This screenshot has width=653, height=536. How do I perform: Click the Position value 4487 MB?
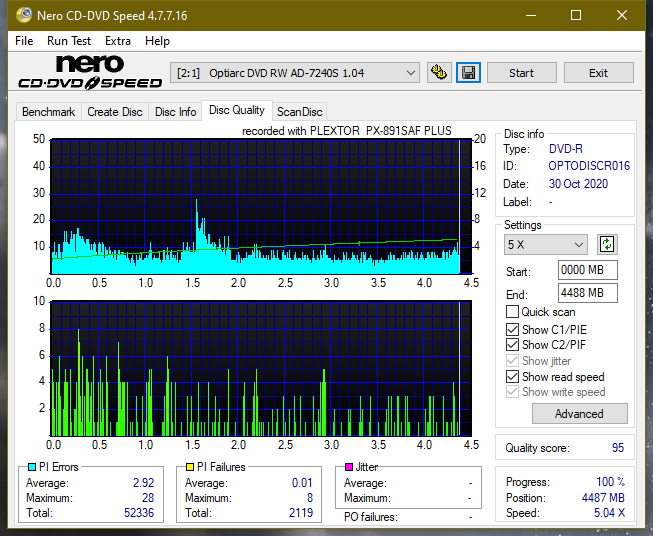(x=603, y=498)
